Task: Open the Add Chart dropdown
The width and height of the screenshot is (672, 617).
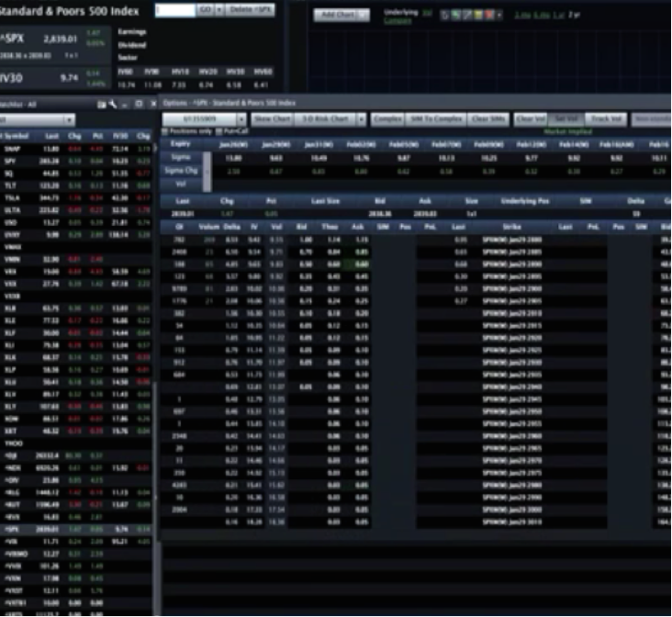Action: (342, 16)
